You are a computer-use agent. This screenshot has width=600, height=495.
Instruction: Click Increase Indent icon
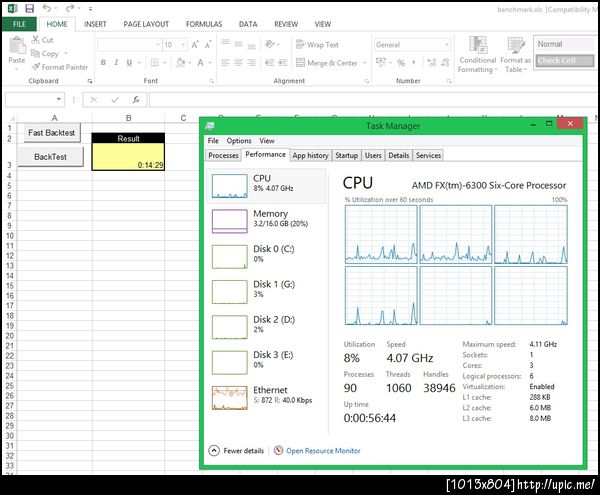tap(283, 63)
